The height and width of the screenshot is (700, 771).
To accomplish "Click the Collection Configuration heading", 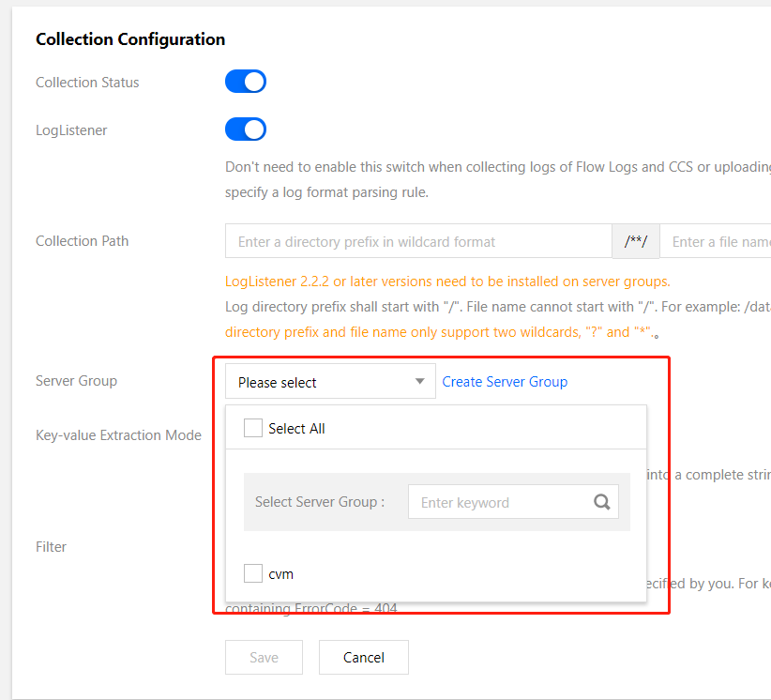I will point(130,39).
